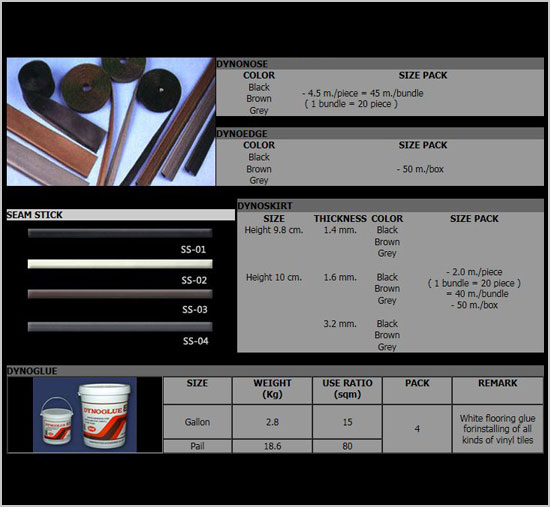Click the DYNOGLUE section header
Screen dimensions: 550x507
point(275,371)
